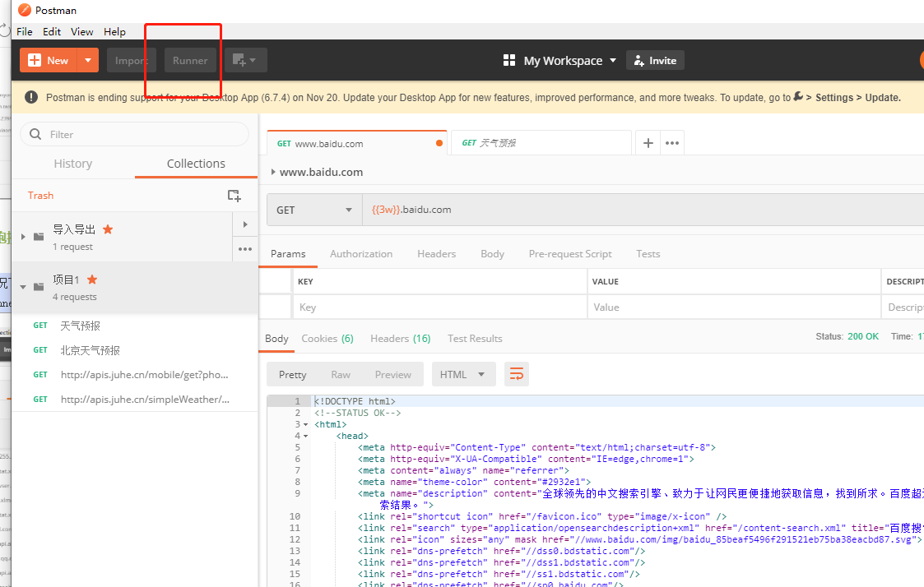Image resolution: width=924 pixels, height=587 pixels.
Task: Add a new request tab
Action: coord(648,143)
